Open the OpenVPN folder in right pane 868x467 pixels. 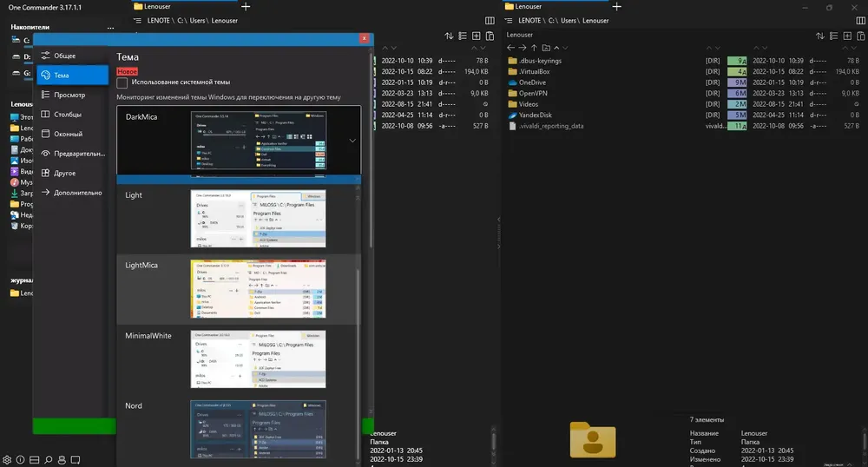533,94
